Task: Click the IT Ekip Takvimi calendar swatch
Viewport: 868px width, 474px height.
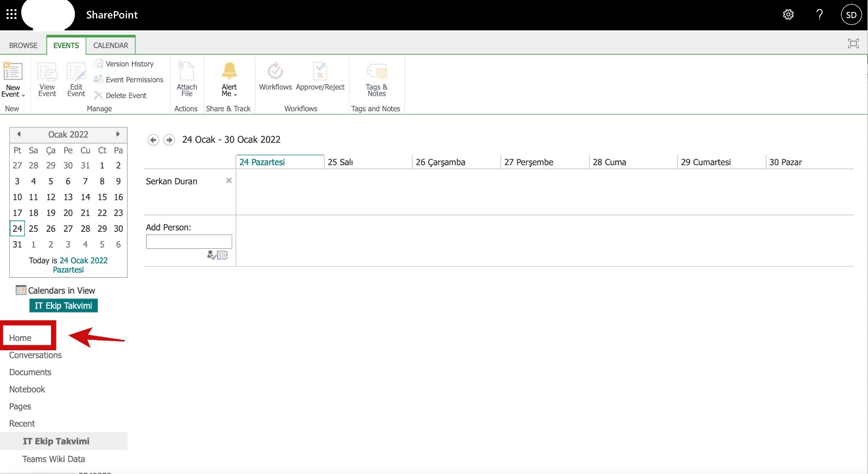Action: point(63,306)
